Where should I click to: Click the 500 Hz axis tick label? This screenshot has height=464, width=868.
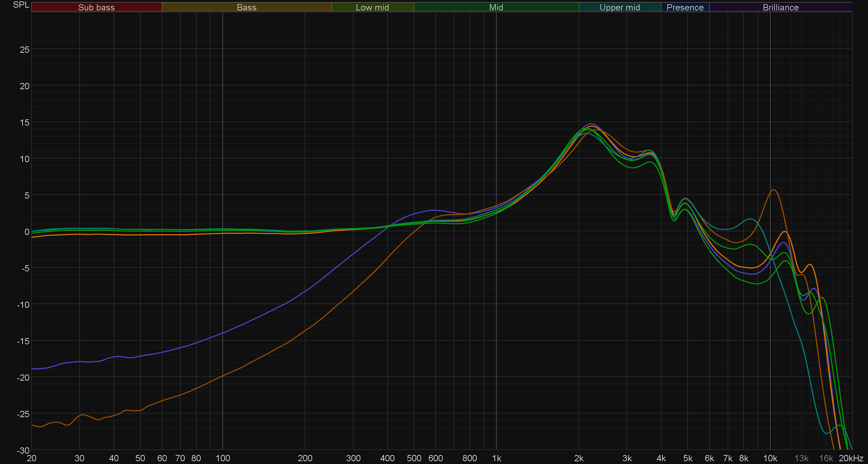tap(414, 458)
